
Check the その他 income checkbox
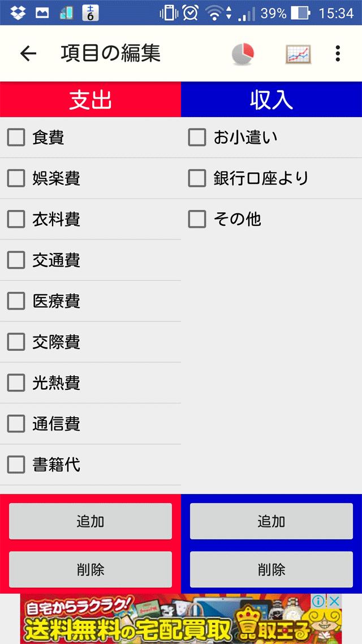(197, 219)
